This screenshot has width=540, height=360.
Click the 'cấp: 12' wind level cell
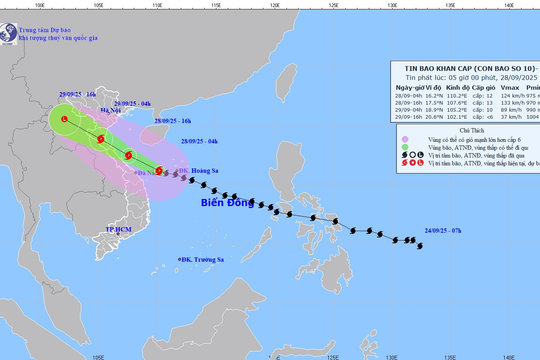482,96
